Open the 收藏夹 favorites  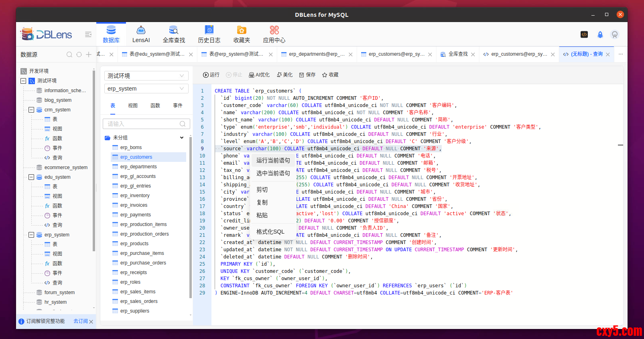(242, 34)
